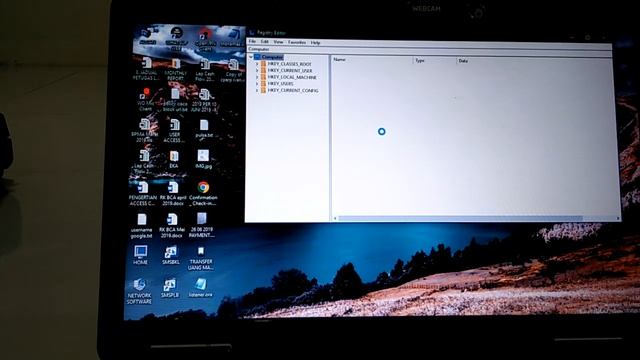Expand the HKEY_USERS arrow
640x360 pixels.
(257, 83)
